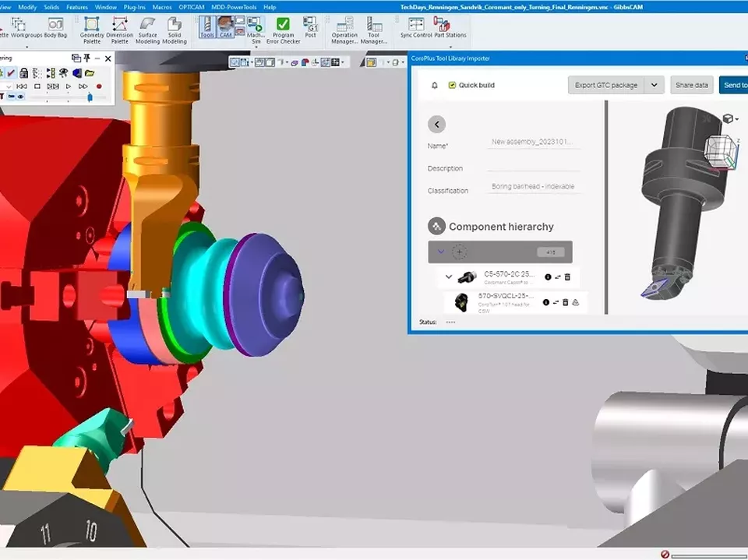The height and width of the screenshot is (560, 748).
Task: Delete the 570-SVQCL-25 component
Action: click(x=566, y=302)
